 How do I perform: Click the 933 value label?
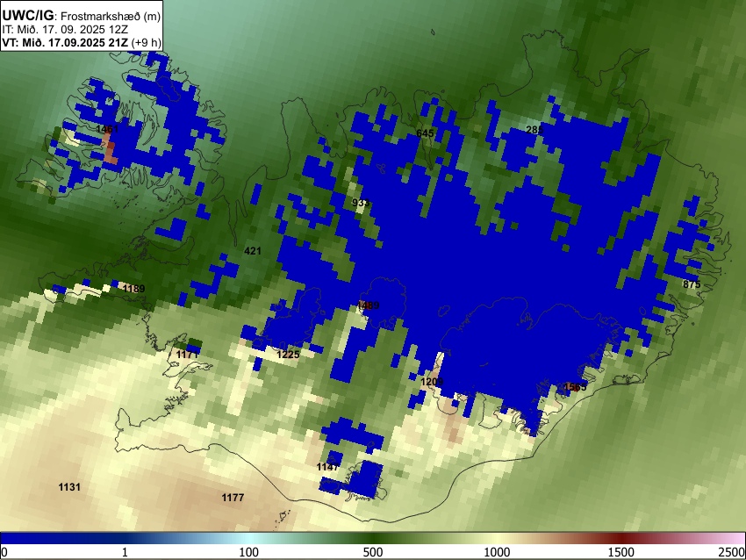(x=360, y=203)
